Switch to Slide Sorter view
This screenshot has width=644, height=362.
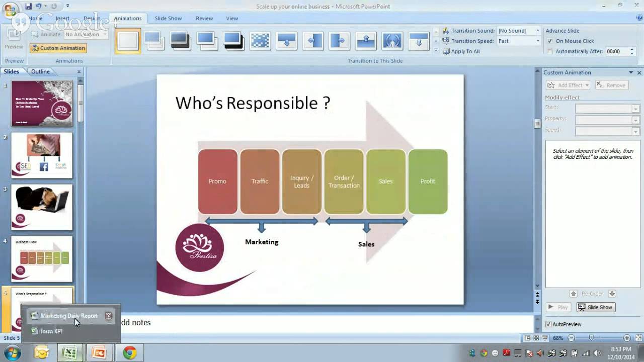pos(536,338)
